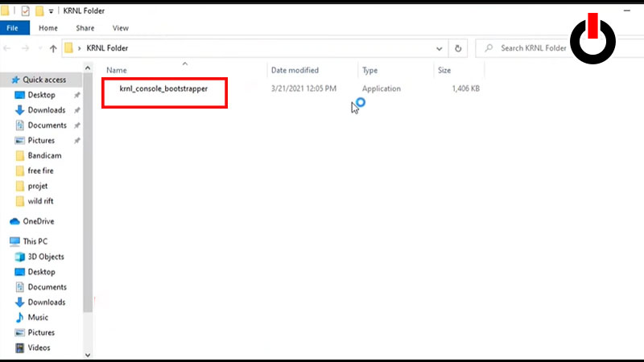Viewport: 644px width, 362px height.
Task: Click the pin icon beside Documents
Action: click(76, 125)
